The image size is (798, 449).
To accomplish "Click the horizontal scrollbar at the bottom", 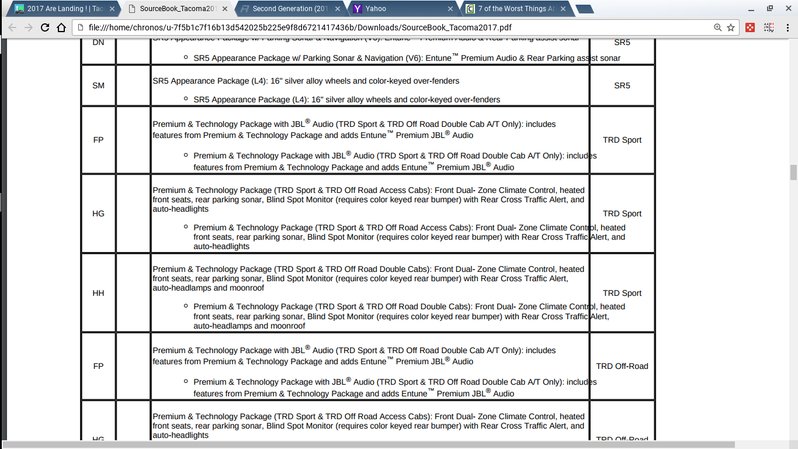I will [367, 445].
